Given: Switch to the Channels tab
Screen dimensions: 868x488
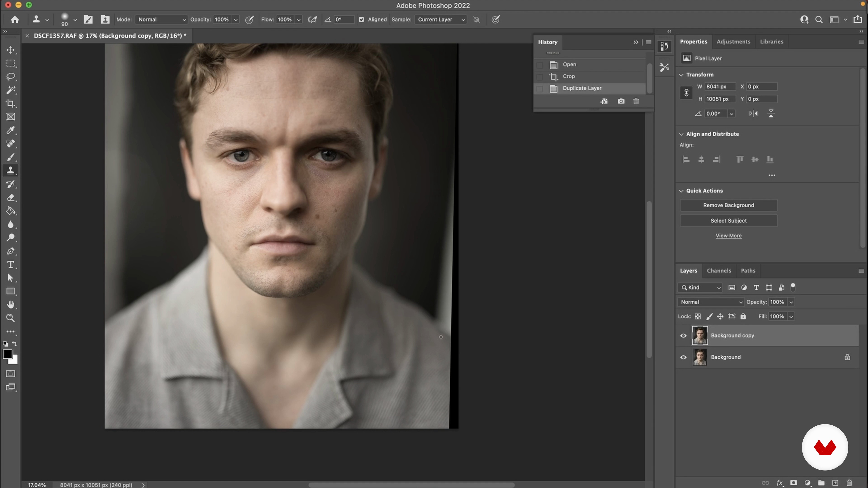Looking at the screenshot, I should 719,271.
